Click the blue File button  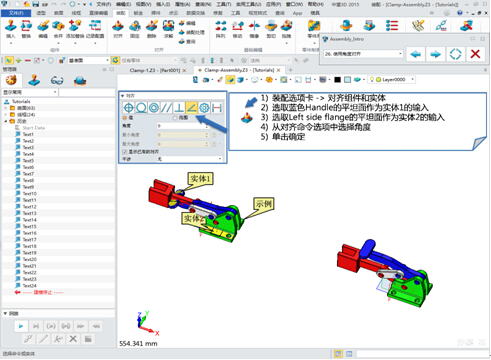click(x=16, y=13)
